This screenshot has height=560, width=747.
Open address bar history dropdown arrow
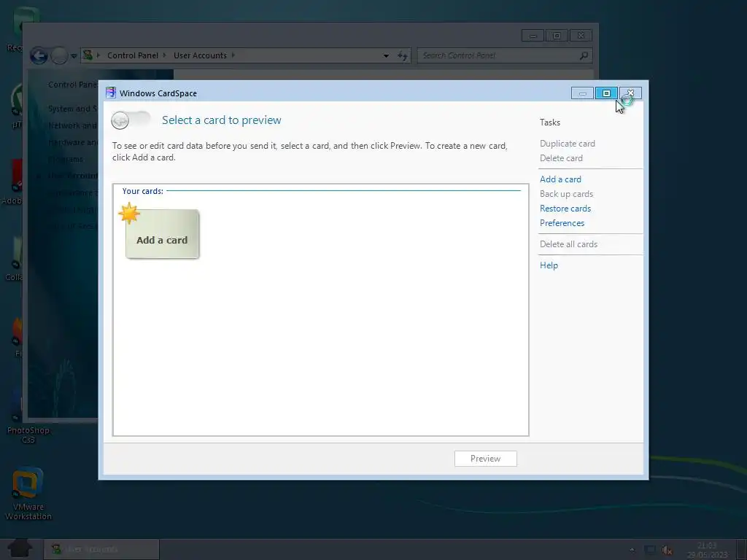pyautogui.click(x=386, y=55)
